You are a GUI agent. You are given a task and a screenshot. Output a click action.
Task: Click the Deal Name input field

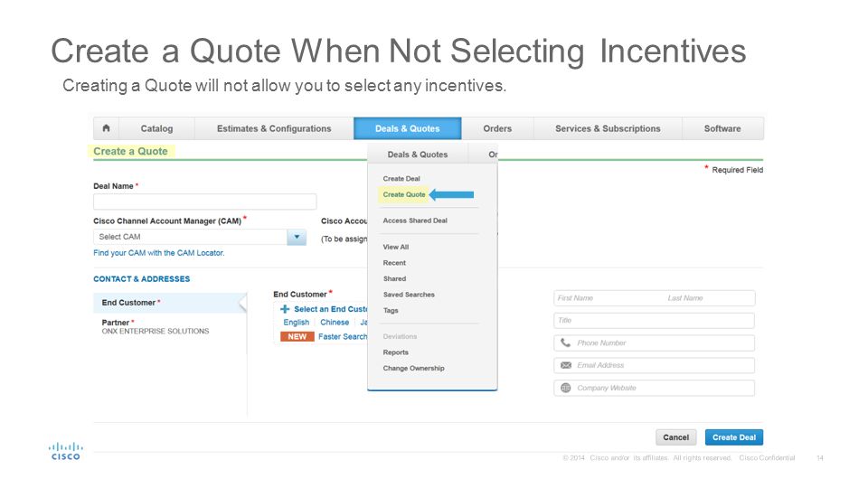tap(205, 202)
